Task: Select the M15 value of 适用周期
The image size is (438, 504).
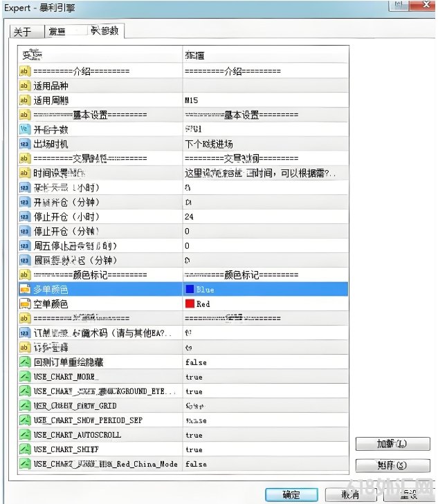Action: point(192,101)
